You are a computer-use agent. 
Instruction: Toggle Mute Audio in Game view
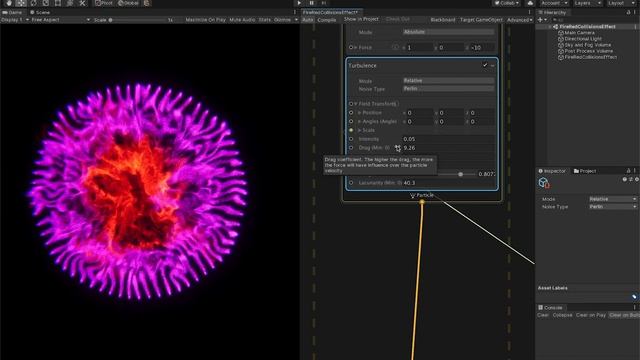[x=242, y=20]
